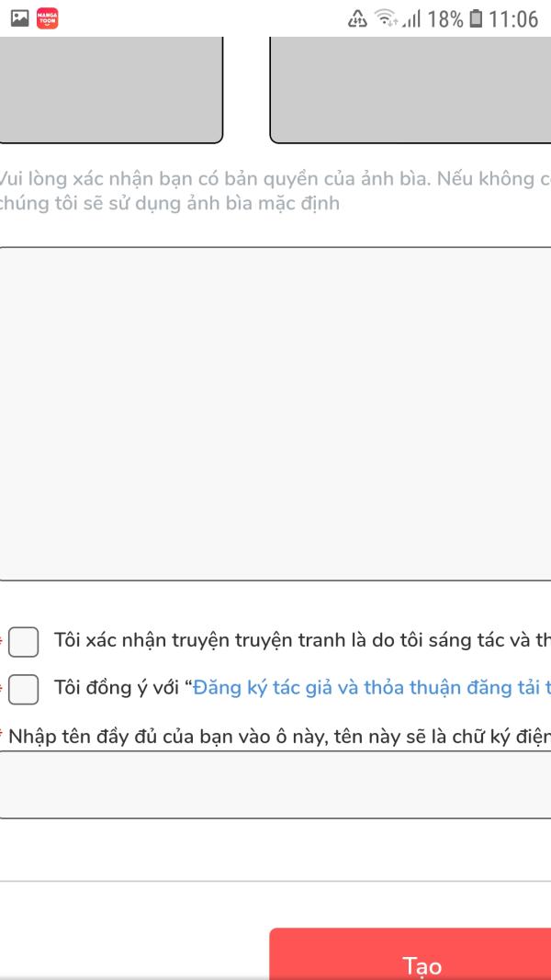Tap the battery icon
551x980 pixels.
point(476,18)
